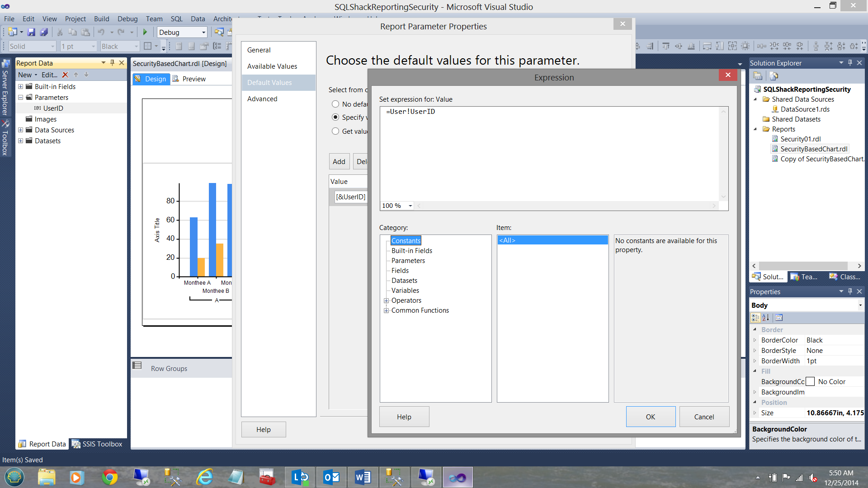Delete parameter using red X icon

coord(65,75)
